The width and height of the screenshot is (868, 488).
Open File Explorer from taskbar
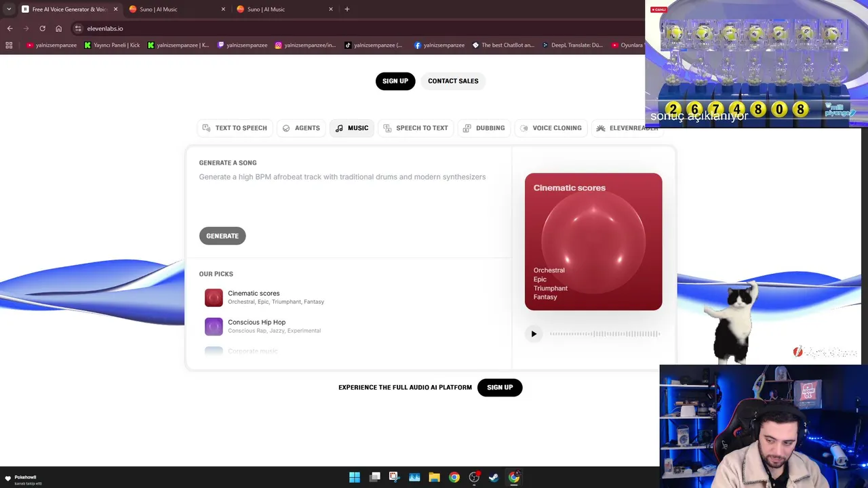pos(434,477)
